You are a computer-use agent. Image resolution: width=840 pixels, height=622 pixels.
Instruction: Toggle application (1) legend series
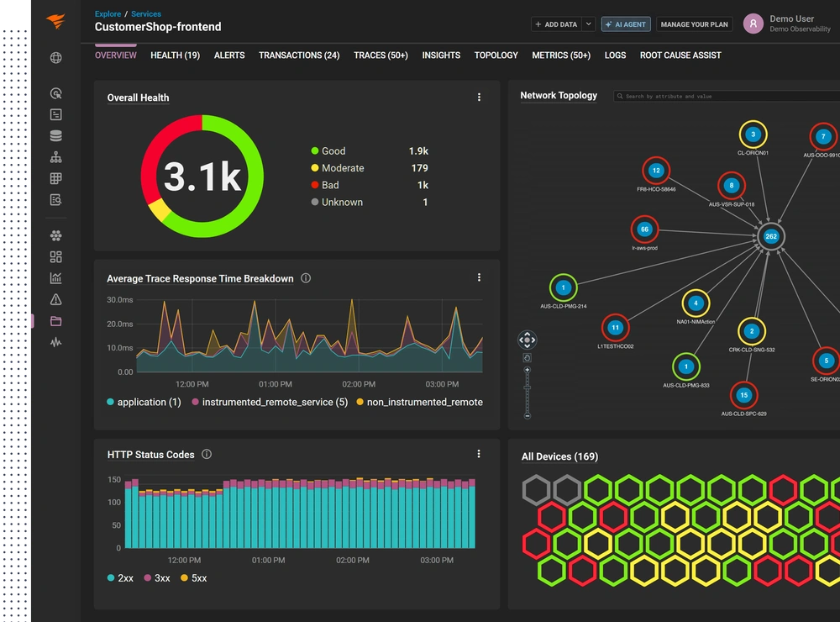(144, 402)
